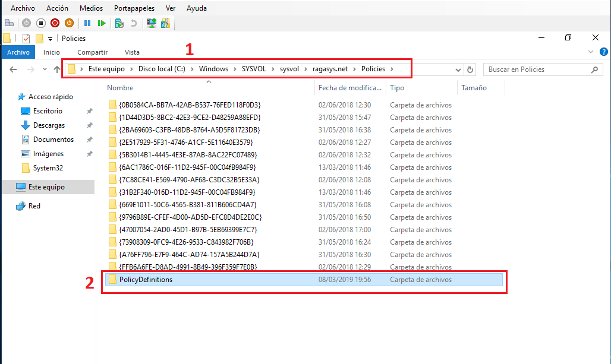Image resolution: width=611 pixels, height=364 pixels.
Task: Unpin Descargas from Acceso rápido
Action: point(88,125)
